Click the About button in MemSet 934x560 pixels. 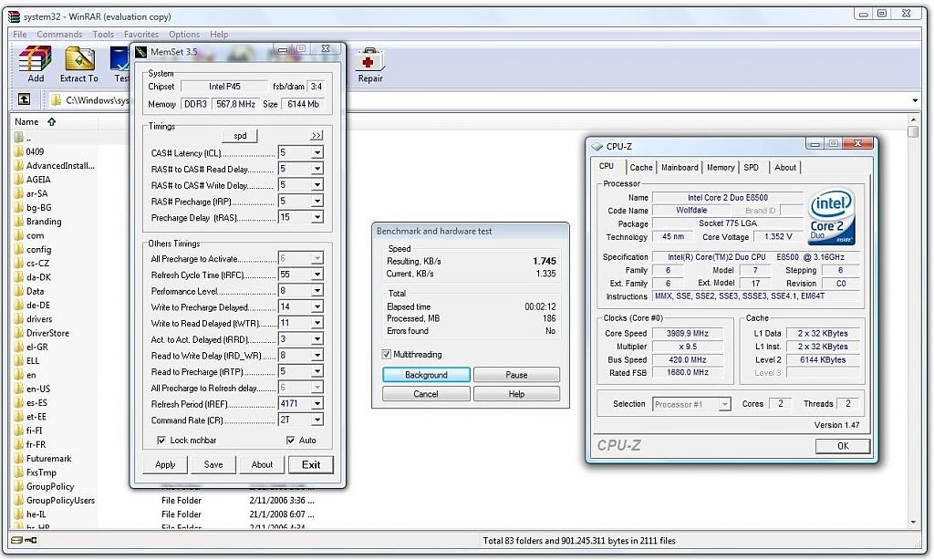[x=262, y=464]
